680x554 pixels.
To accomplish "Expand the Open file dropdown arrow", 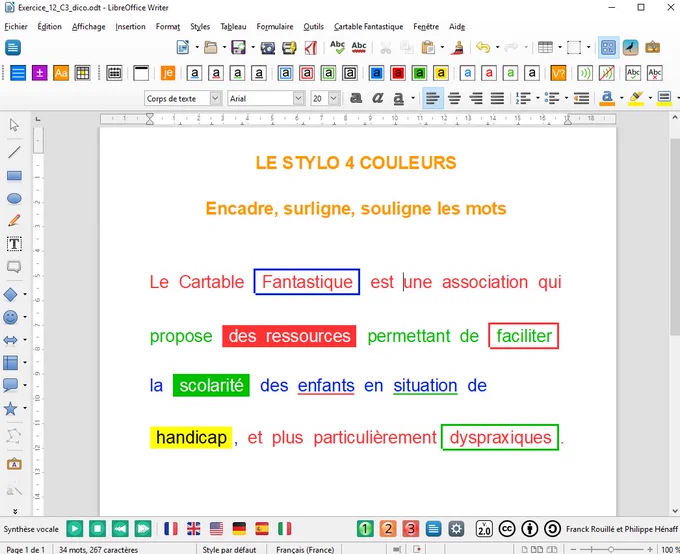I will [x=224, y=47].
